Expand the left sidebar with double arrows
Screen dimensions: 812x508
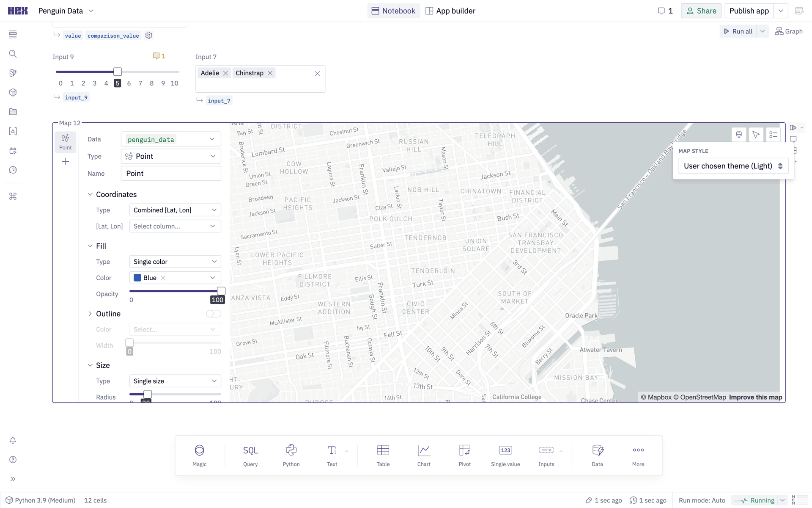pos(13,479)
